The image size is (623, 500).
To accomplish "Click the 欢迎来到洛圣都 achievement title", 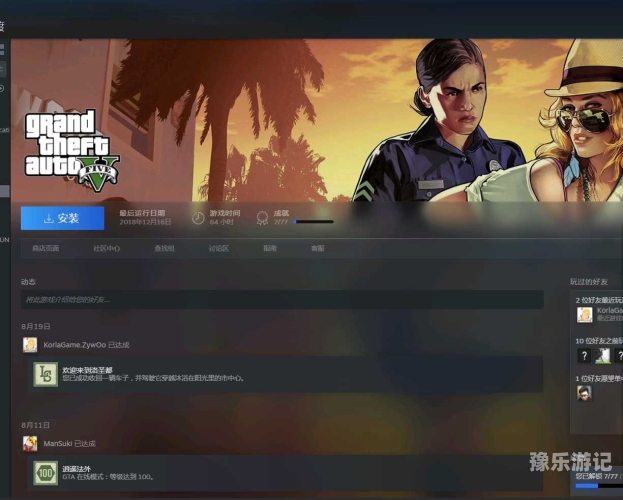I will pyautogui.click(x=87, y=370).
